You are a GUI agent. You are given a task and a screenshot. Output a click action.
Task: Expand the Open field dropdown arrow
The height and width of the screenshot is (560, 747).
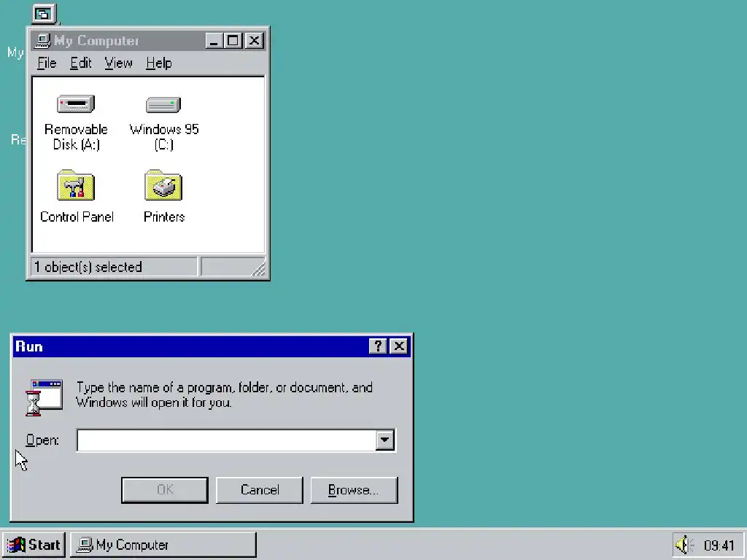[x=384, y=440]
